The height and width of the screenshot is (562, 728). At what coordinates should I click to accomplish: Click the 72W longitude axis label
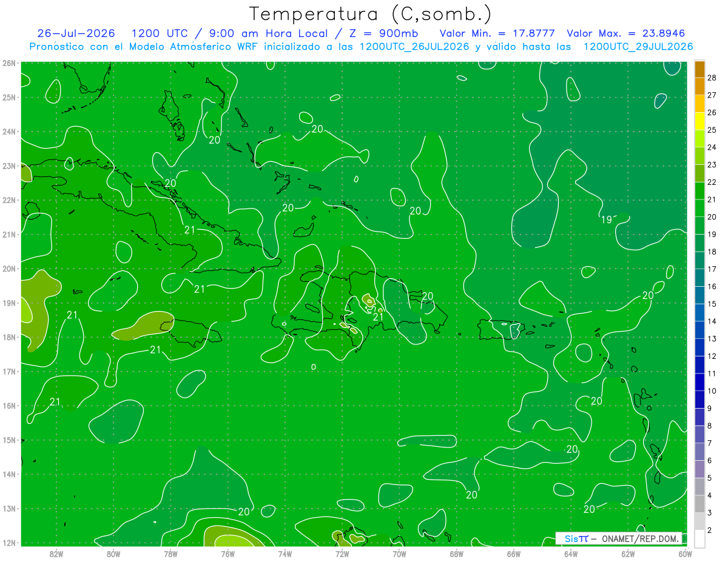pos(342,554)
